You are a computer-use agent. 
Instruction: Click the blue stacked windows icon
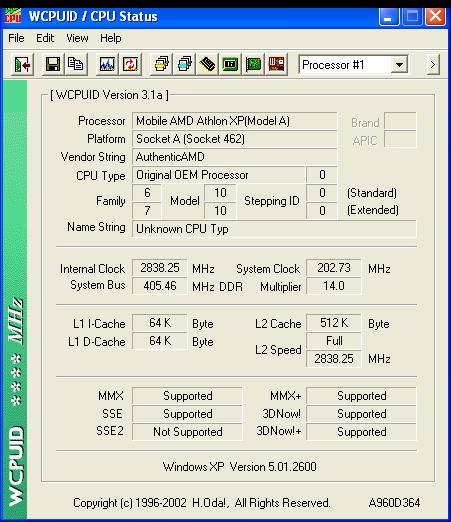click(x=184, y=64)
